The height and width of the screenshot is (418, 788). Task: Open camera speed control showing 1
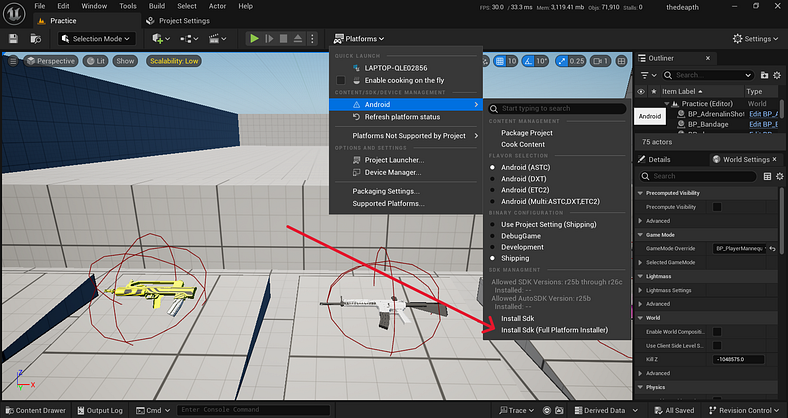click(x=601, y=61)
